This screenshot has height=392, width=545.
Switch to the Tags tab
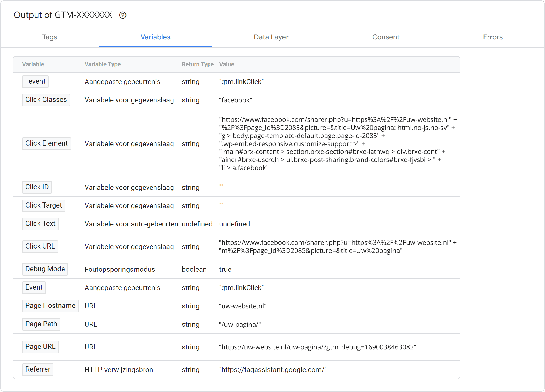point(50,37)
